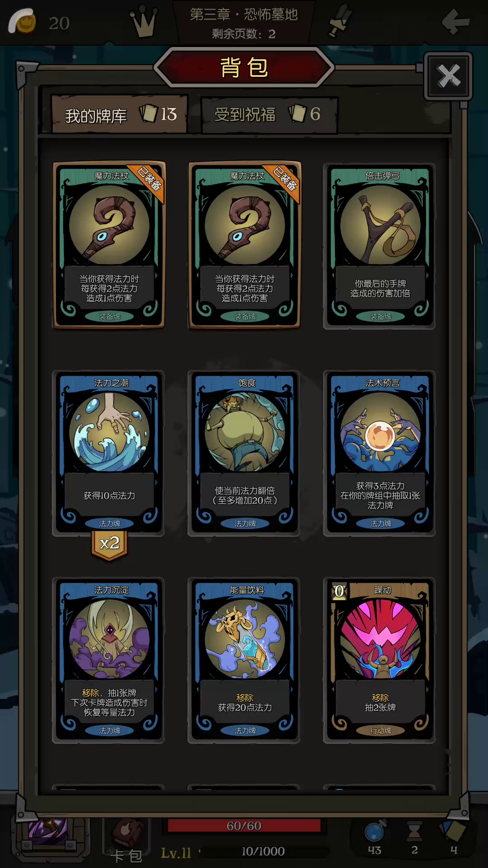Open the 法力之潮 card
This screenshot has width=488, height=868.
pos(108,453)
